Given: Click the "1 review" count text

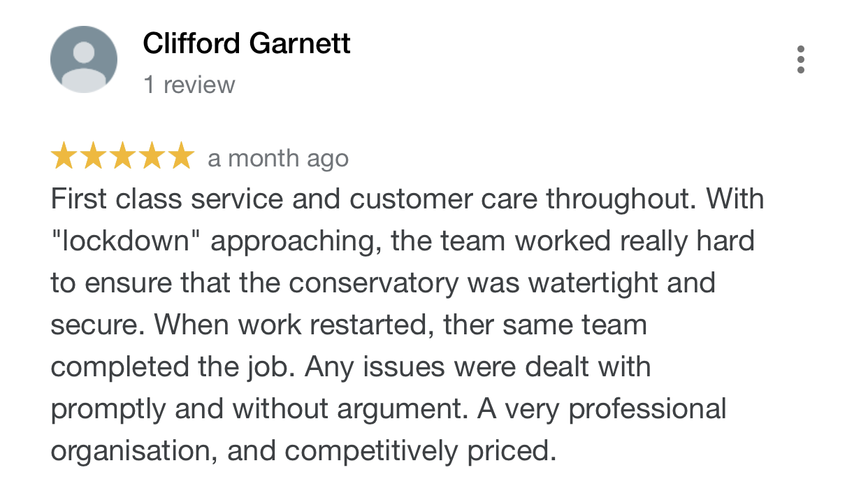Looking at the screenshot, I should (x=189, y=85).
